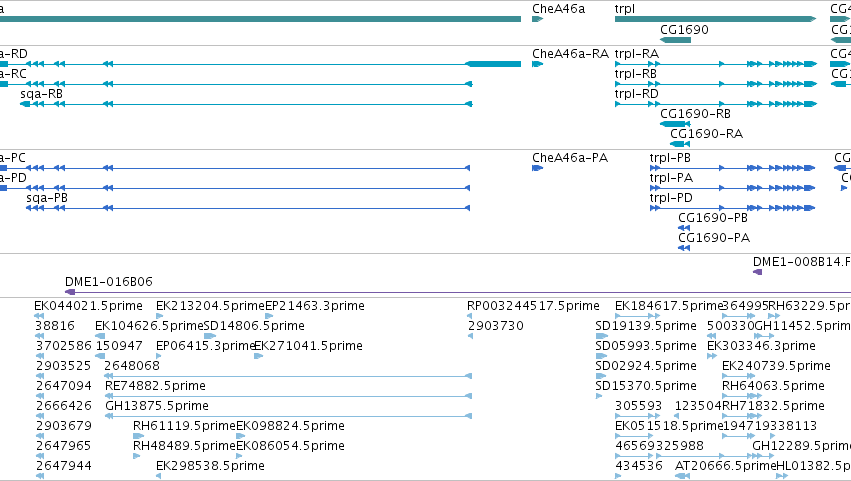Select transcript trpl-RD label
The height and width of the screenshot is (481, 851).
coord(637,94)
